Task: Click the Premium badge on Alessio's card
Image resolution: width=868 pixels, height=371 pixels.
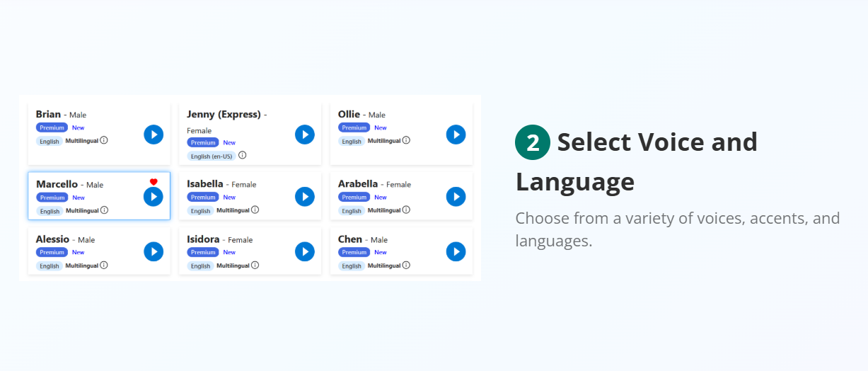Action: pos(52,252)
